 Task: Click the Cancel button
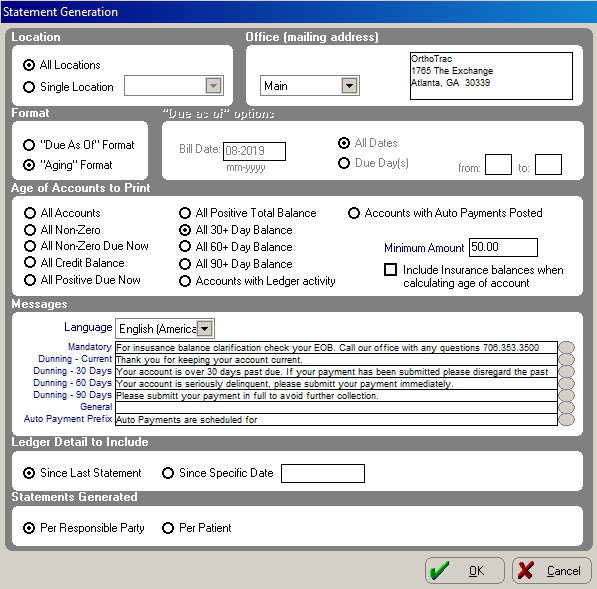pyautogui.click(x=552, y=570)
